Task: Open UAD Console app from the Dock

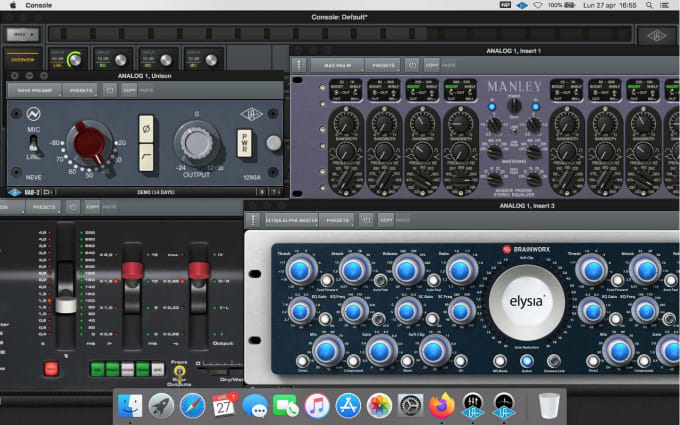Action: click(472, 405)
